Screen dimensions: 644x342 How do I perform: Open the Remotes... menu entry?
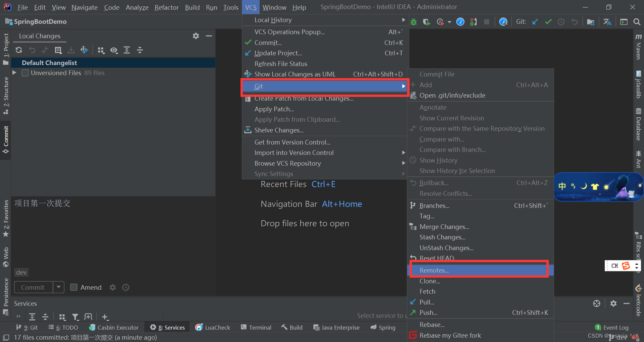tap(480, 270)
